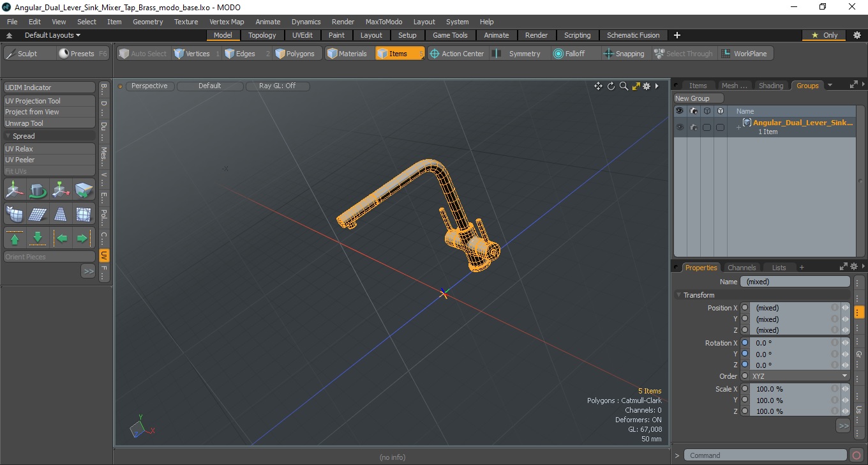
Task: Open rotation Order XYZ dropdown
Action: [800, 376]
